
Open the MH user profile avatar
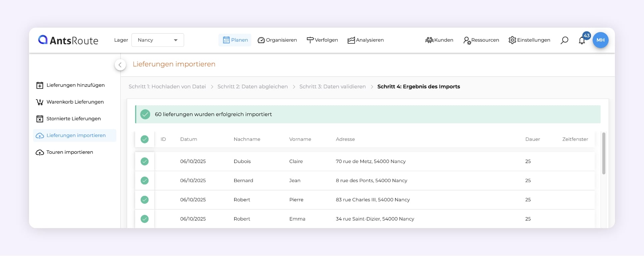pyautogui.click(x=600, y=40)
